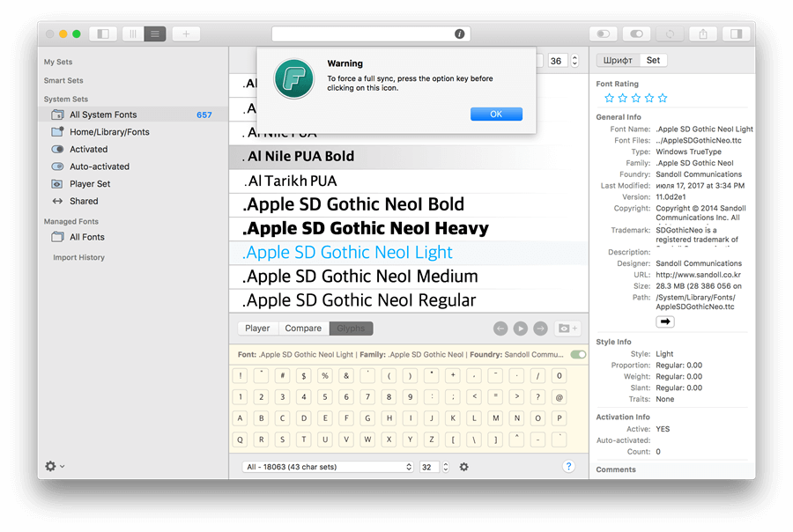Select the A glyph cell

point(241,418)
